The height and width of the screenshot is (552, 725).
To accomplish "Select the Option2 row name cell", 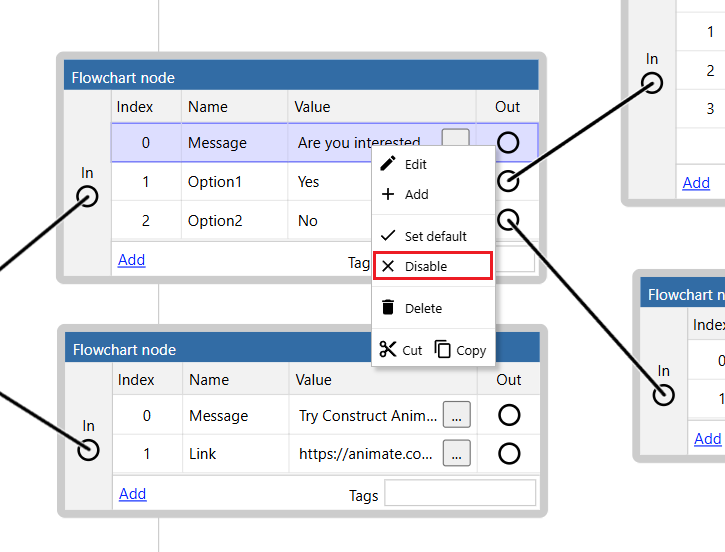I will click(x=215, y=221).
